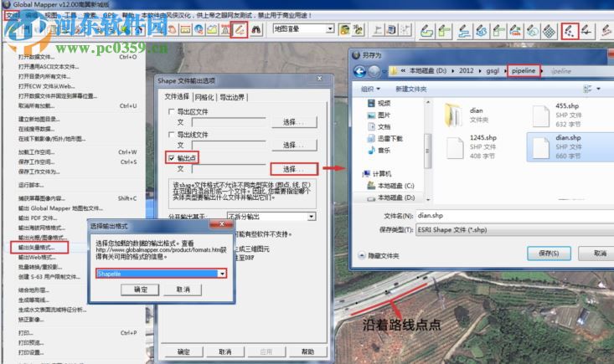Click pipeline in the address breadcrumb
This screenshot has width=614, height=364.
[x=524, y=71]
